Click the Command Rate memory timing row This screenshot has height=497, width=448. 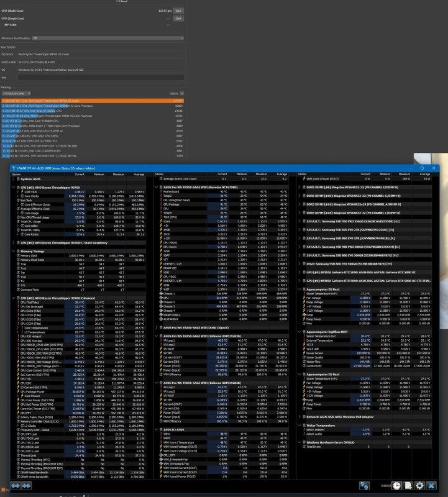pos(81,290)
